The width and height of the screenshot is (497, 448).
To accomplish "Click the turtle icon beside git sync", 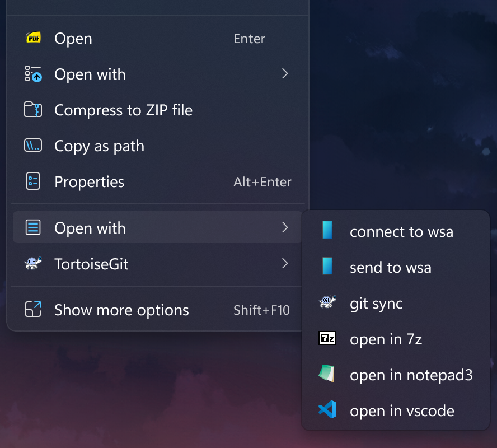I will coord(327,302).
